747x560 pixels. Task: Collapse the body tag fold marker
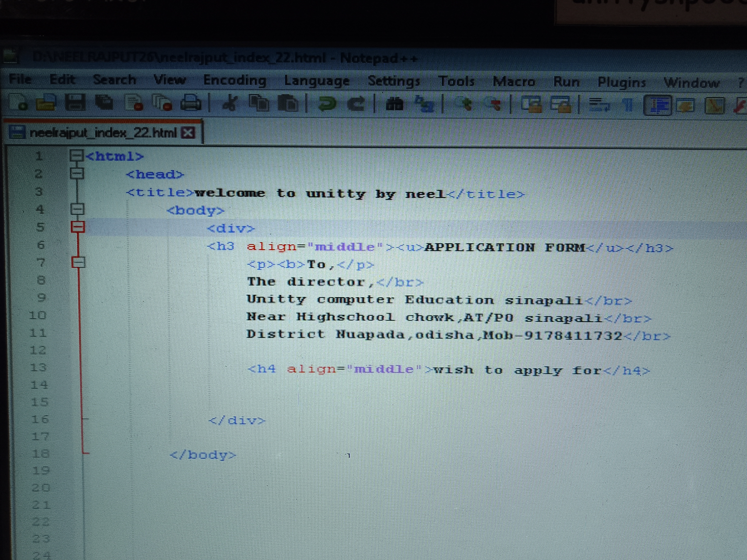pyautogui.click(x=77, y=209)
